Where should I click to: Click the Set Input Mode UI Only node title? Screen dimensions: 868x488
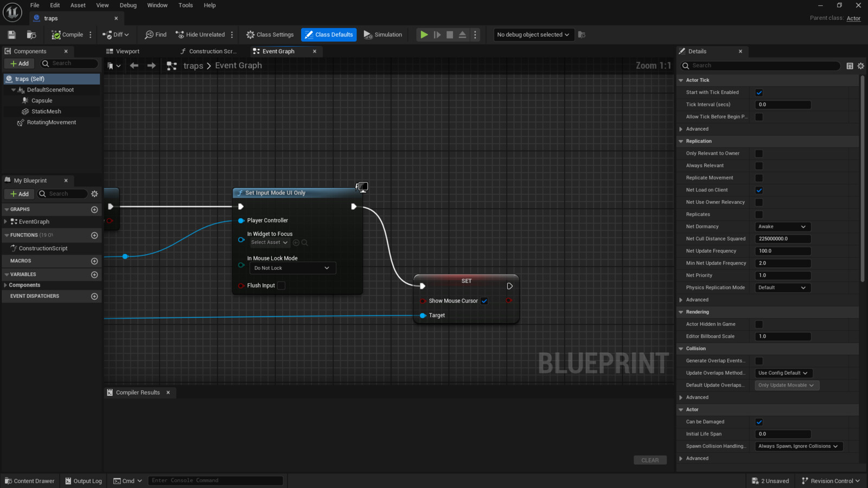coord(275,193)
